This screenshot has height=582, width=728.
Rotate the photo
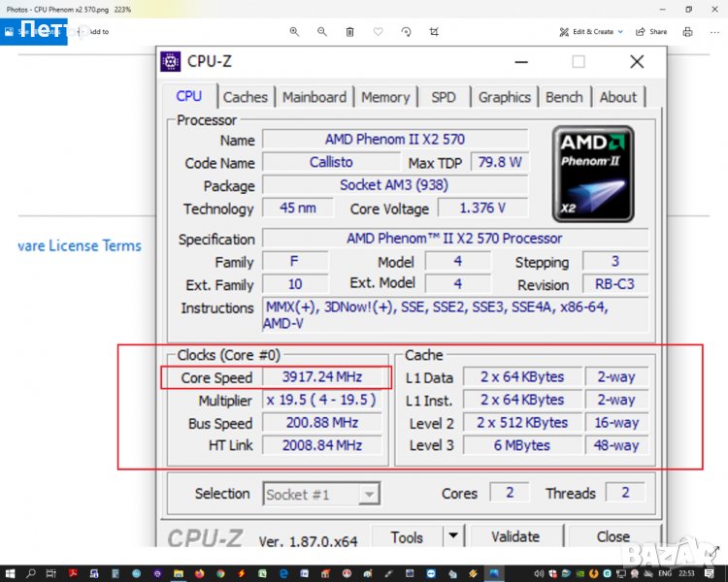[x=407, y=32]
